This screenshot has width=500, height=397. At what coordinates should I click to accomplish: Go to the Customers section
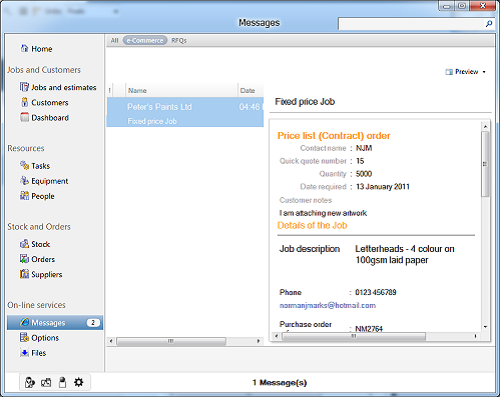pyautogui.click(x=44, y=103)
